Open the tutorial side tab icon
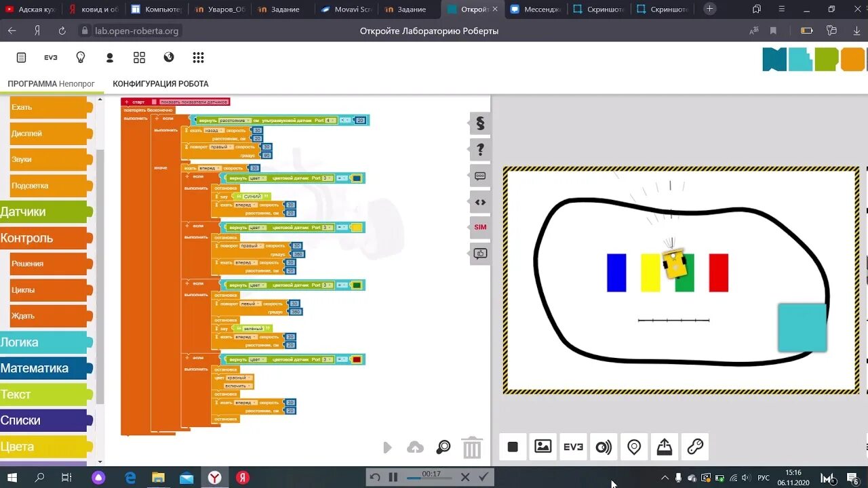The width and height of the screenshot is (868, 488). [x=480, y=176]
